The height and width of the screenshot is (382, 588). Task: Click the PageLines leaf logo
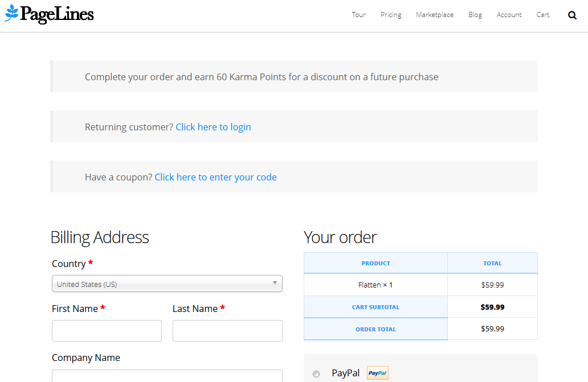coord(11,13)
